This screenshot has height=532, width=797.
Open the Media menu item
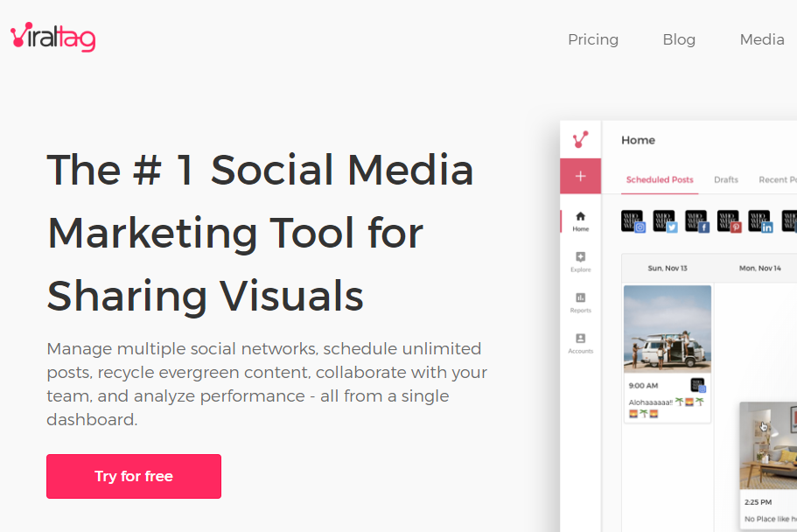(x=761, y=39)
